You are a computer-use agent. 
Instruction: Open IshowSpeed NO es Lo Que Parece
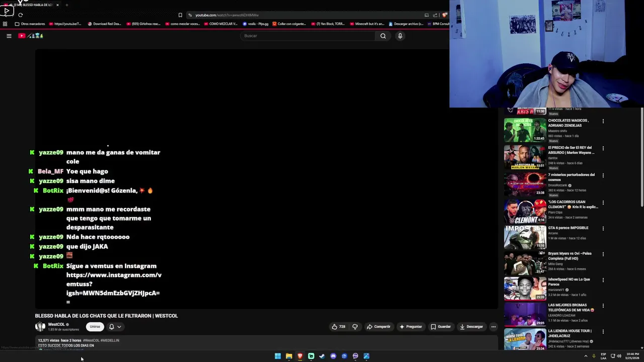[569, 282]
